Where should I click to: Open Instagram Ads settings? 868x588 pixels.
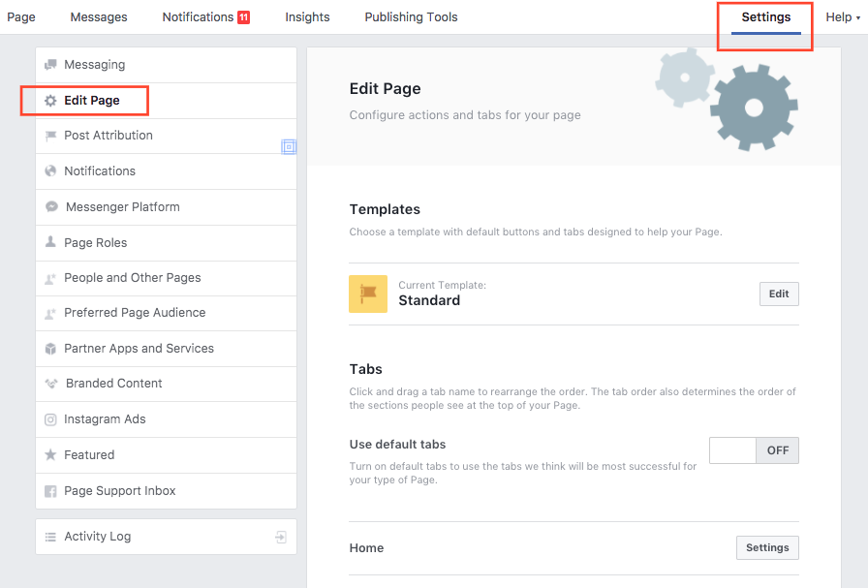pos(166,419)
